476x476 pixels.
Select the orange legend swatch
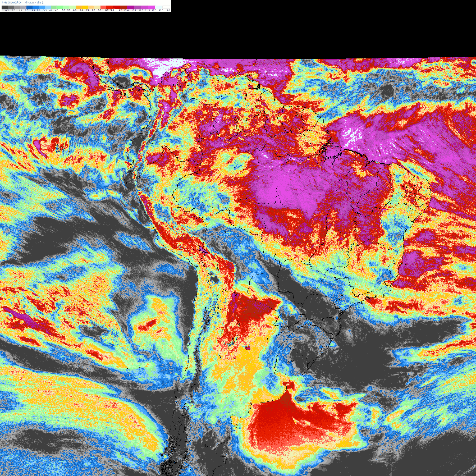pyautogui.click(x=79, y=7)
